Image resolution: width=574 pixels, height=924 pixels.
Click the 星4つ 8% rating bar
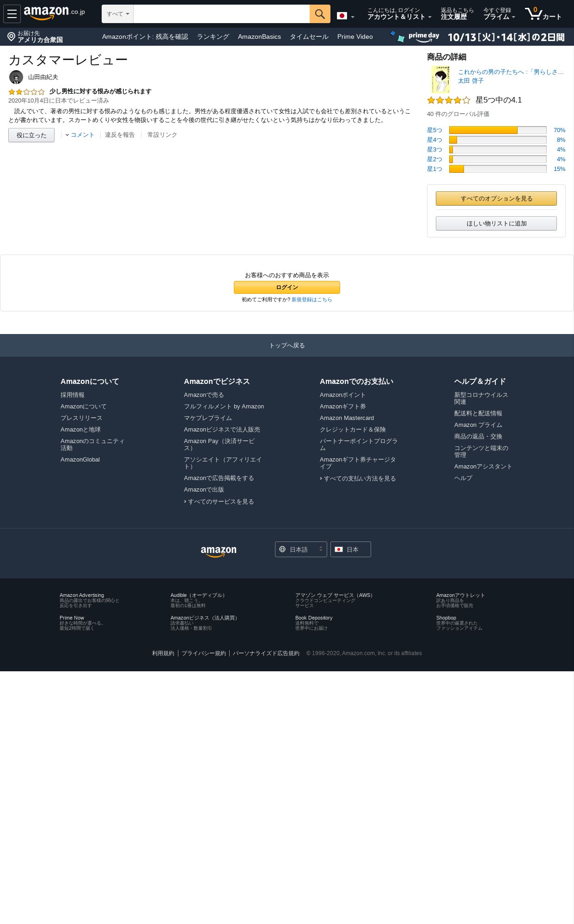[x=498, y=140]
